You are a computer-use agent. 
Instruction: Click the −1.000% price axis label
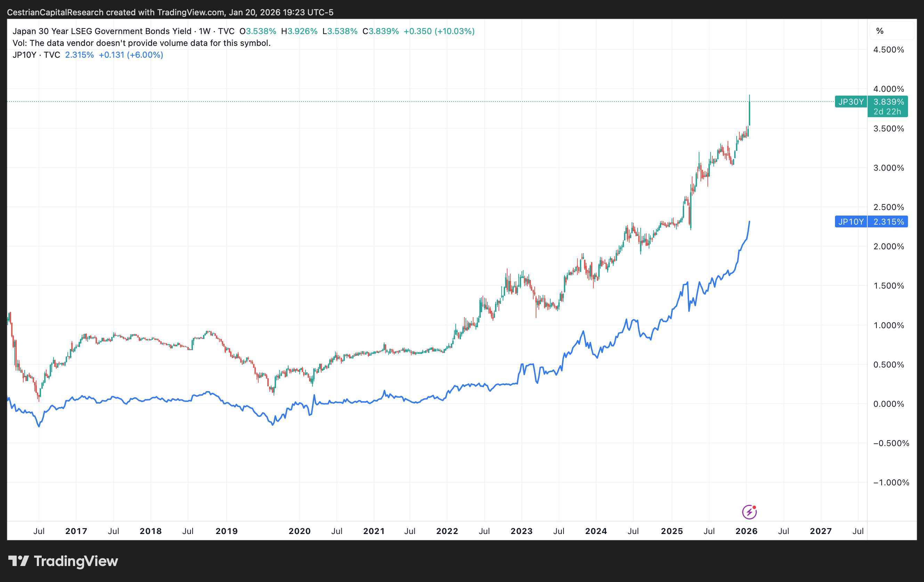coord(891,482)
